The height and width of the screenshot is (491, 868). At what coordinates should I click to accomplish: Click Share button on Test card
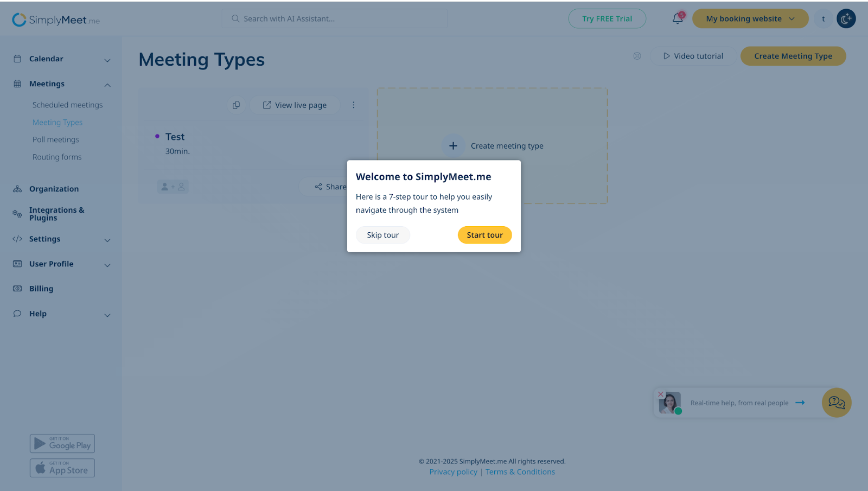click(330, 187)
